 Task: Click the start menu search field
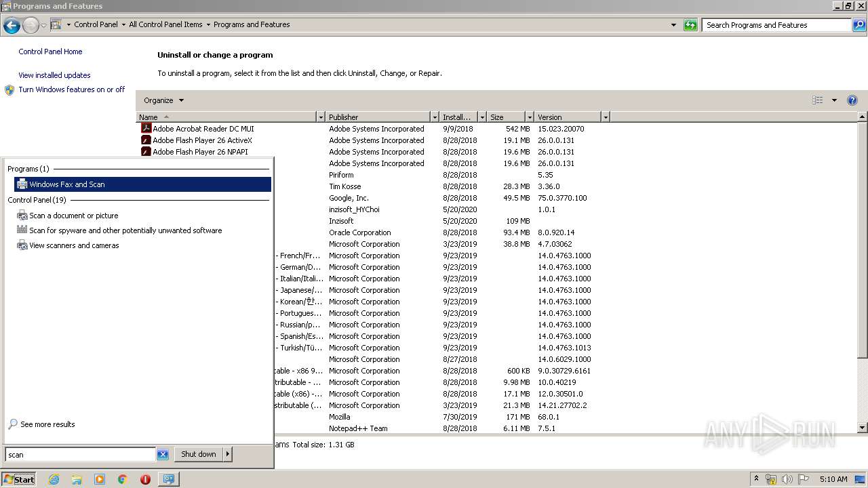pos(81,455)
